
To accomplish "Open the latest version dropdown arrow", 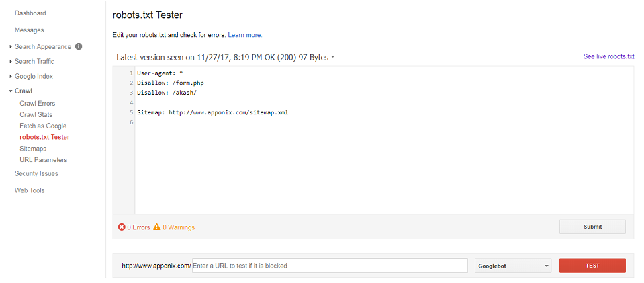I will pos(332,58).
